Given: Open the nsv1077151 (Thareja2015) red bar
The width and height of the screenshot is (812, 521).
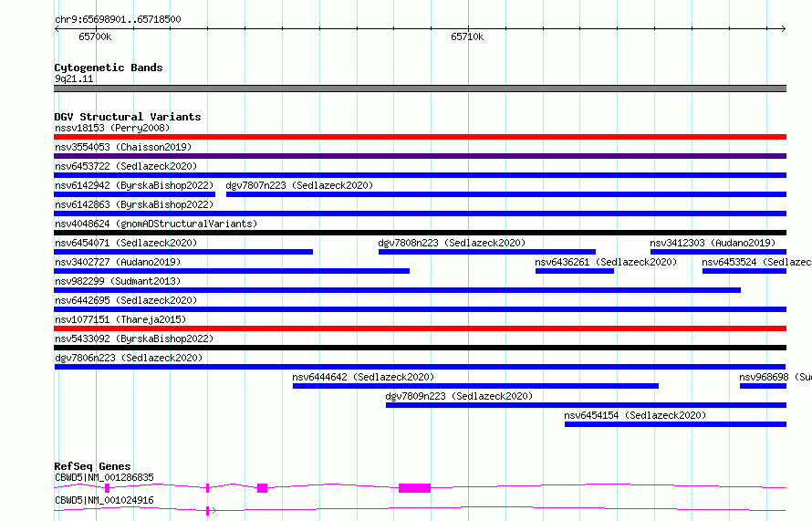Looking at the screenshot, I should (420, 328).
